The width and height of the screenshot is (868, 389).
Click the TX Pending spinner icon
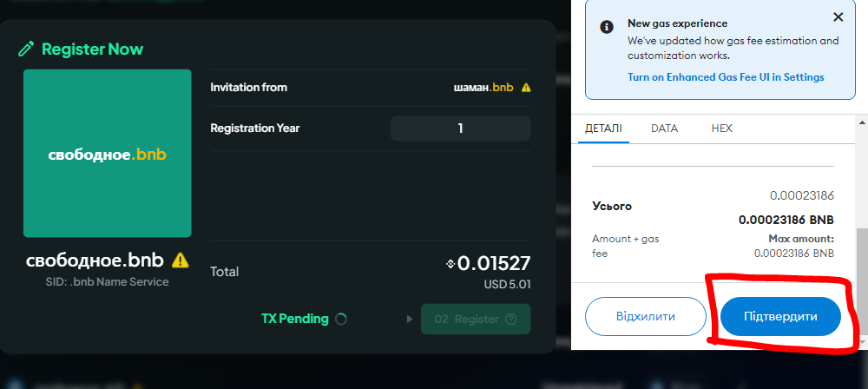[341, 320]
